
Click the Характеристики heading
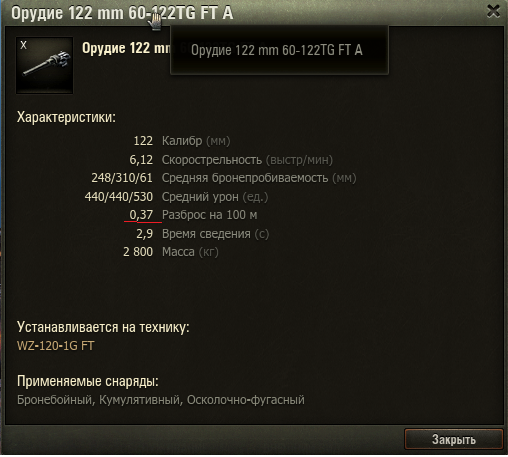pos(66,117)
